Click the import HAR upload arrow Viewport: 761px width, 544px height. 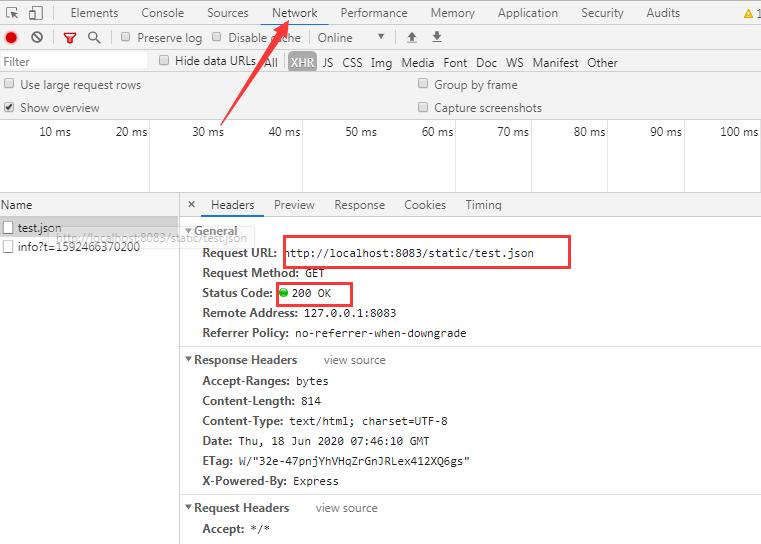point(412,37)
